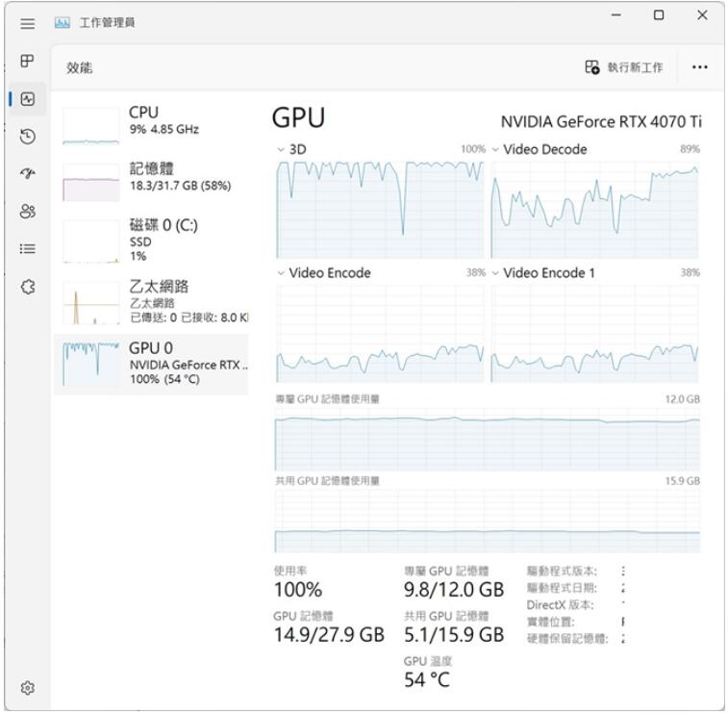Open the Users page icon
This screenshot has width=728, height=714.
click(27, 212)
